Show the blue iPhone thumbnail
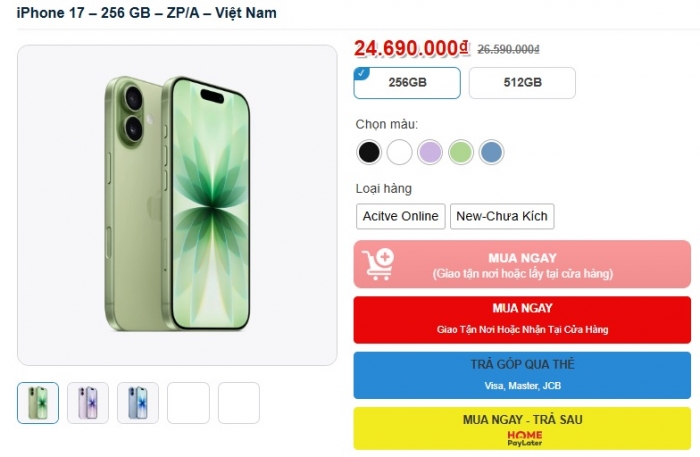Viewport: 700px width, 457px height. pos(138,403)
